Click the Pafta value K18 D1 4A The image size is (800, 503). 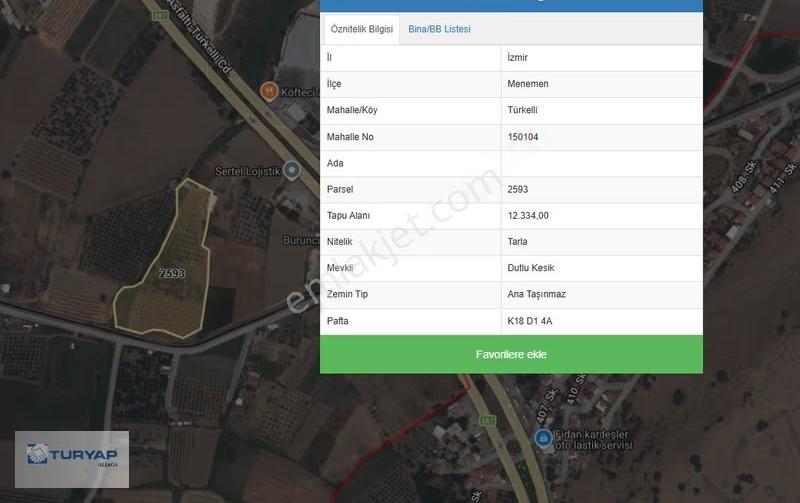coord(530,321)
